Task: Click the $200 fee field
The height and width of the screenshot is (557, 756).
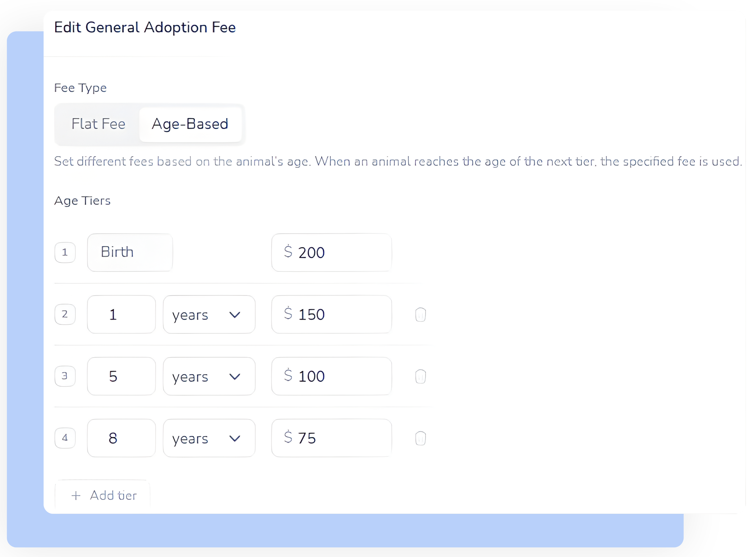Action: pos(331,252)
